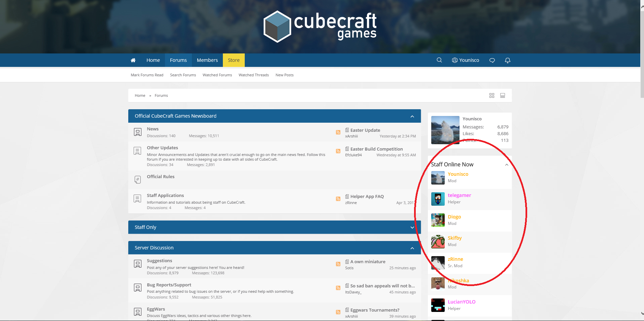Open Diogo's avatar in staff list
The image size is (644, 321).
click(x=438, y=220)
